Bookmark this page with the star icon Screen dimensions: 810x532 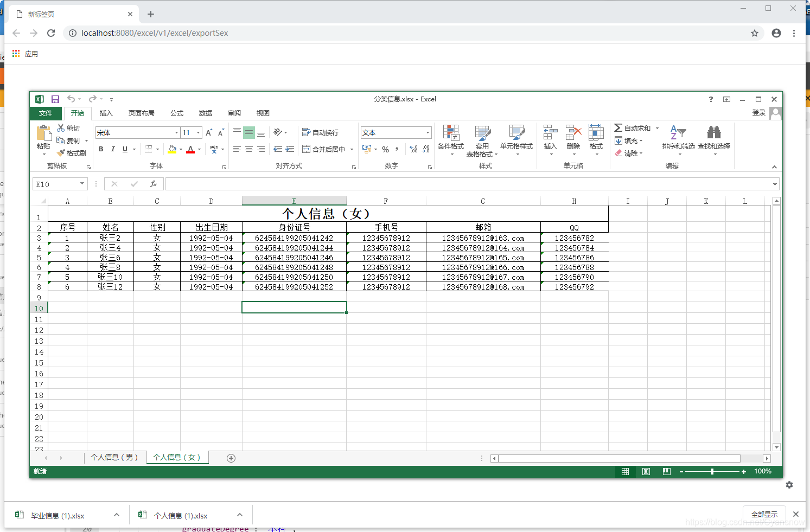click(755, 33)
